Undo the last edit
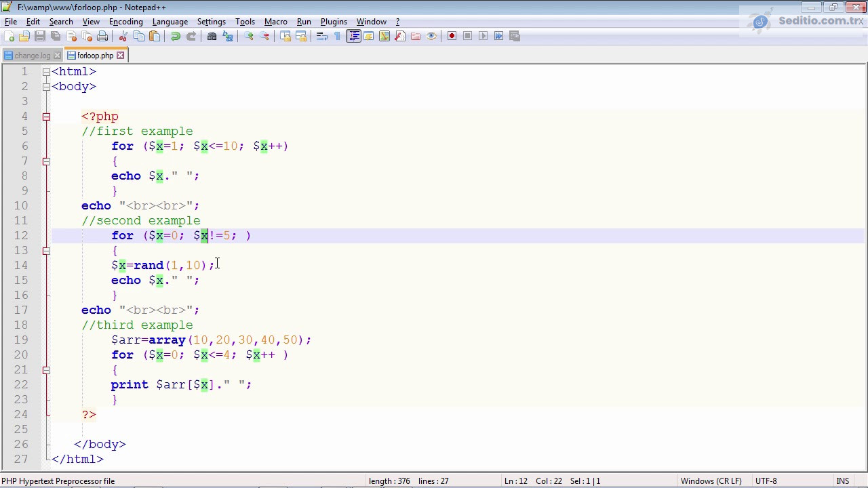The width and height of the screenshot is (868, 488). click(174, 36)
